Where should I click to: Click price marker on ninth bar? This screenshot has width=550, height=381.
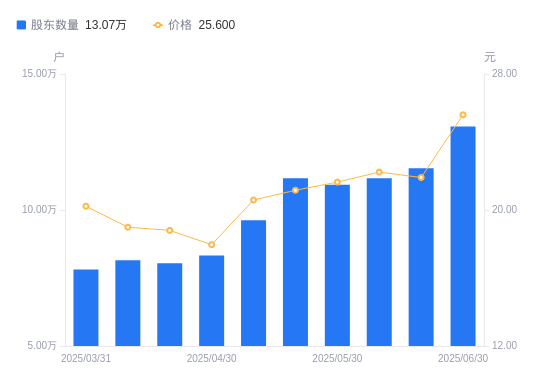(x=421, y=178)
